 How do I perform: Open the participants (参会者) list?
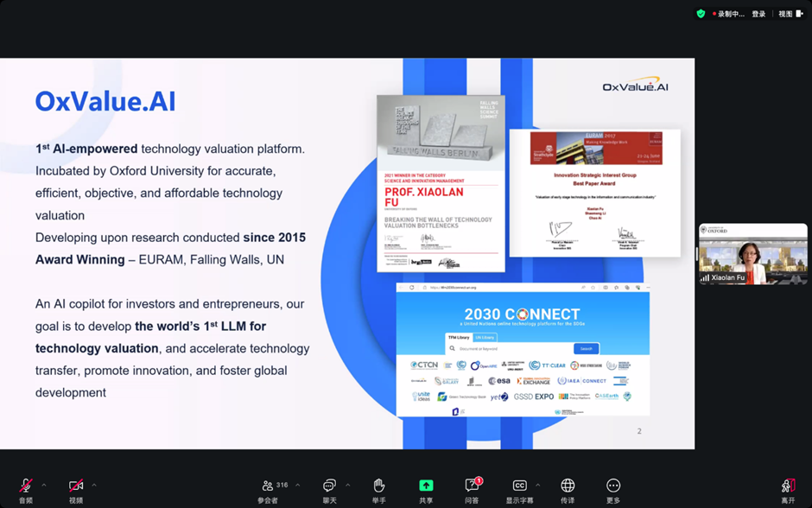pos(268,490)
